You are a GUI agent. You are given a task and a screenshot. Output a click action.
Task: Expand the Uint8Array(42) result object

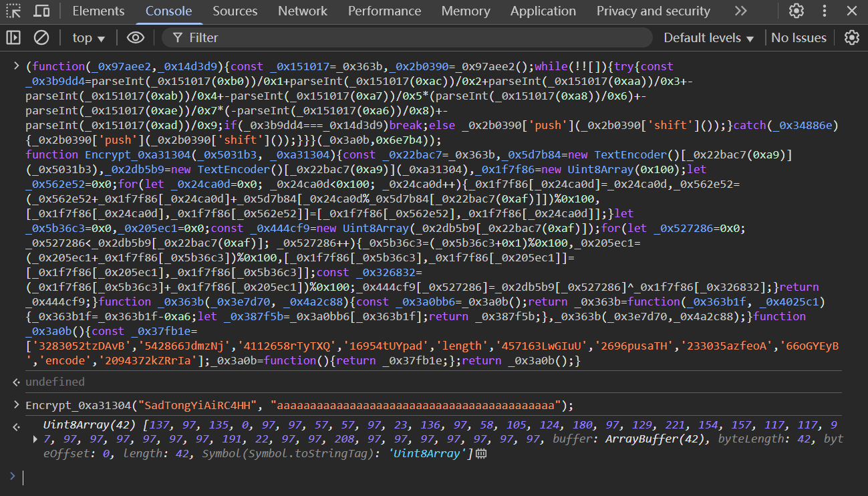35,439
